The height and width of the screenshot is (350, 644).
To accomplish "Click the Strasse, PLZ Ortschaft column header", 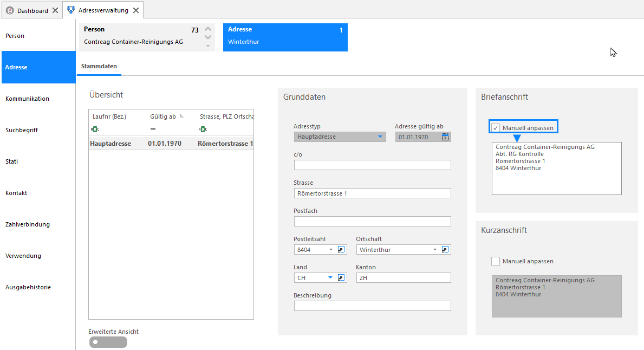I will pos(226,116).
